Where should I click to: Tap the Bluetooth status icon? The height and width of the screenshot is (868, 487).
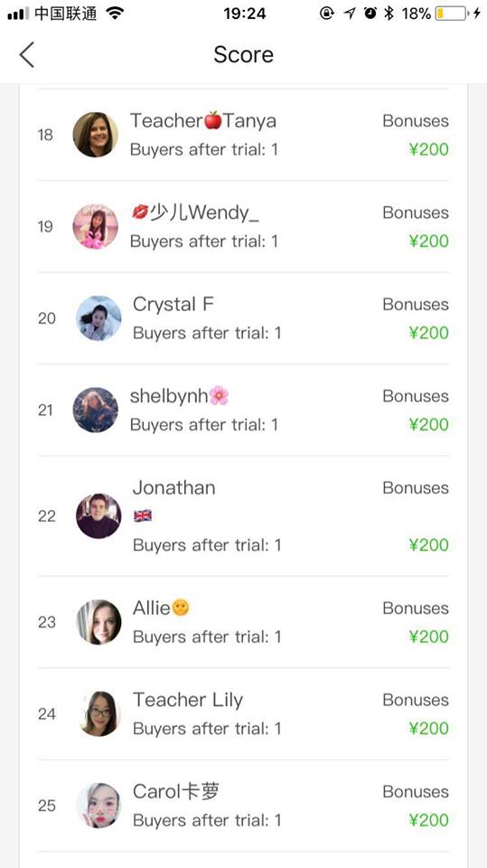[389, 14]
